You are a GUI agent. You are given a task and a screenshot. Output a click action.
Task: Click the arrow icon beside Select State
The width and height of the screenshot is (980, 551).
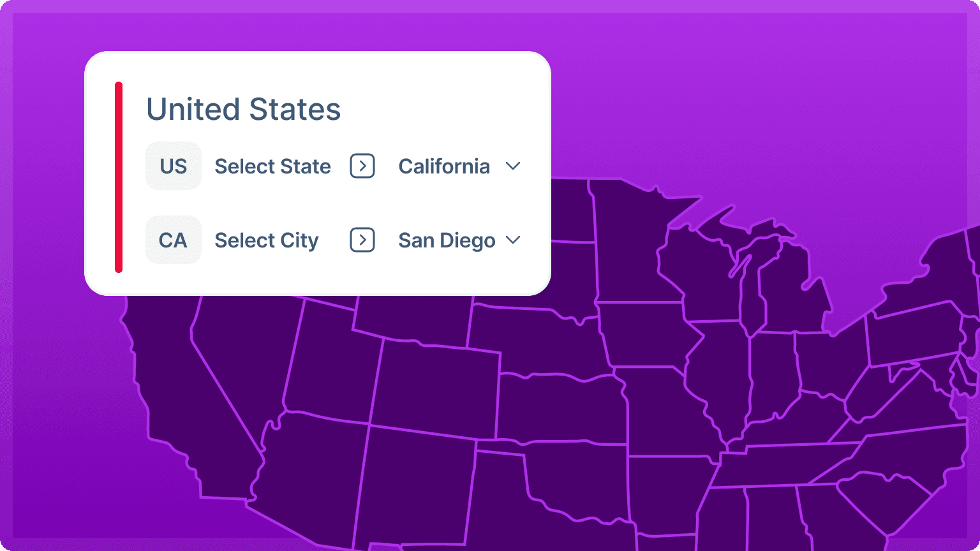point(362,166)
